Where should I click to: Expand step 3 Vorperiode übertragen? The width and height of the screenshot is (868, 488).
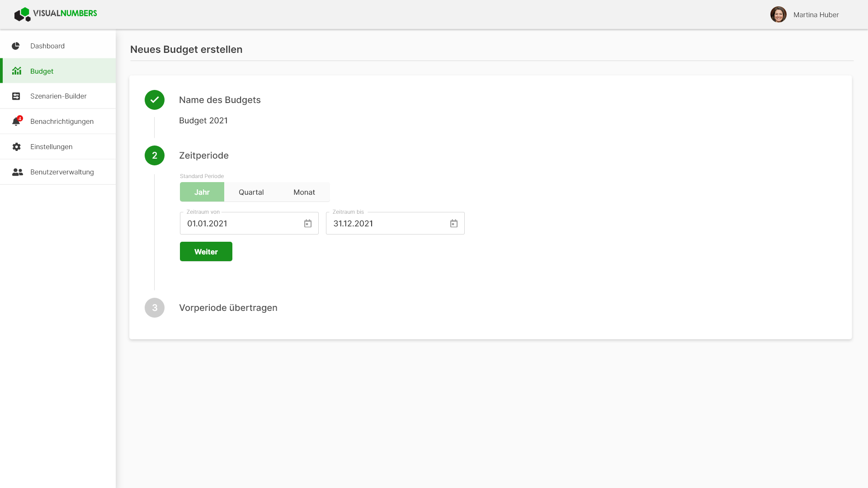point(228,308)
